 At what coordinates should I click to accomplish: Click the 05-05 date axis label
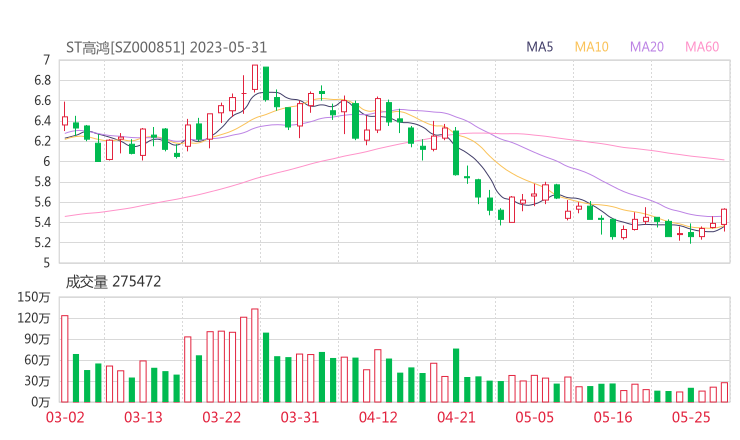click(x=535, y=417)
